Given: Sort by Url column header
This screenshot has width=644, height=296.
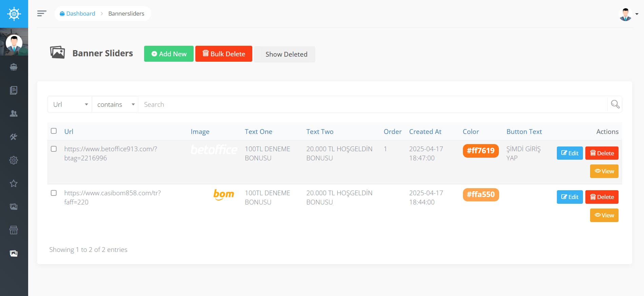Looking at the screenshot, I should [x=69, y=132].
